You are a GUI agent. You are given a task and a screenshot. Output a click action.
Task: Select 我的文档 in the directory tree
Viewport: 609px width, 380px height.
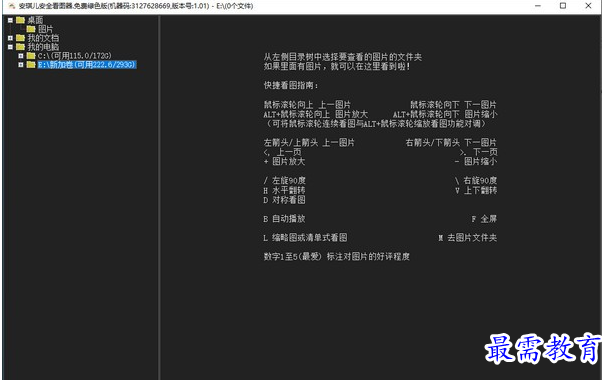point(43,38)
